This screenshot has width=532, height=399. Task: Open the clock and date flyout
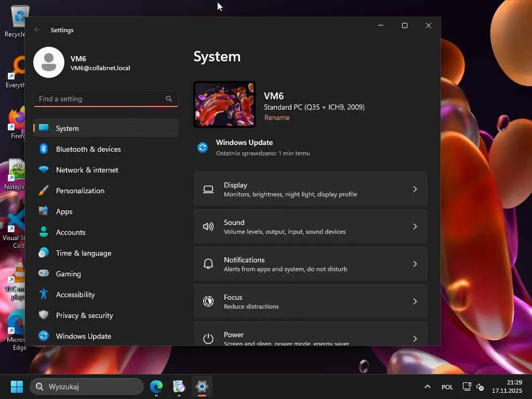[507, 387]
